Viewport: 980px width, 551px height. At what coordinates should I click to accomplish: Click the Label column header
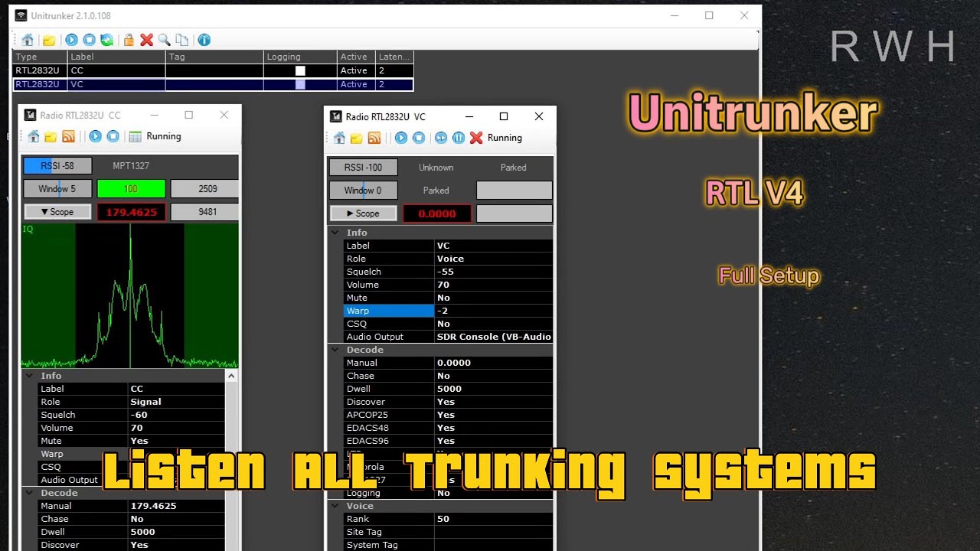116,57
